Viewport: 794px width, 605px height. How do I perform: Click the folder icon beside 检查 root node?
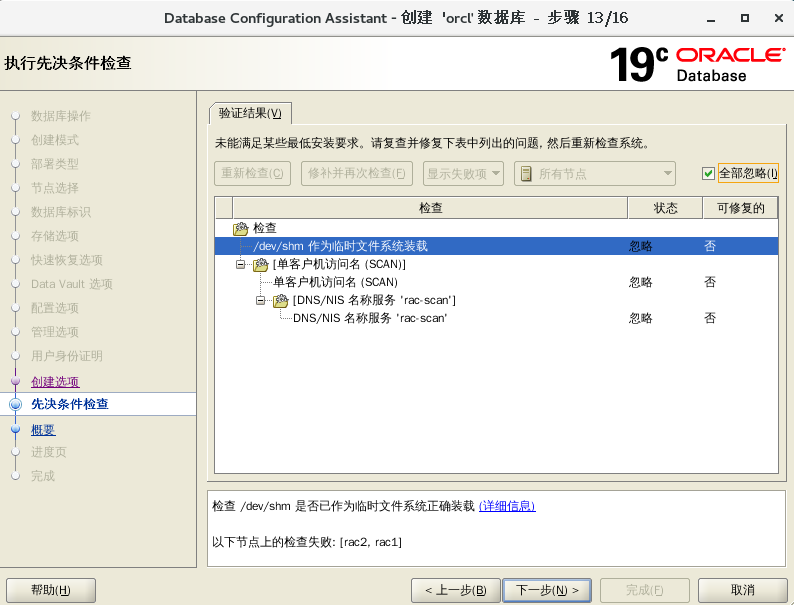[240, 228]
